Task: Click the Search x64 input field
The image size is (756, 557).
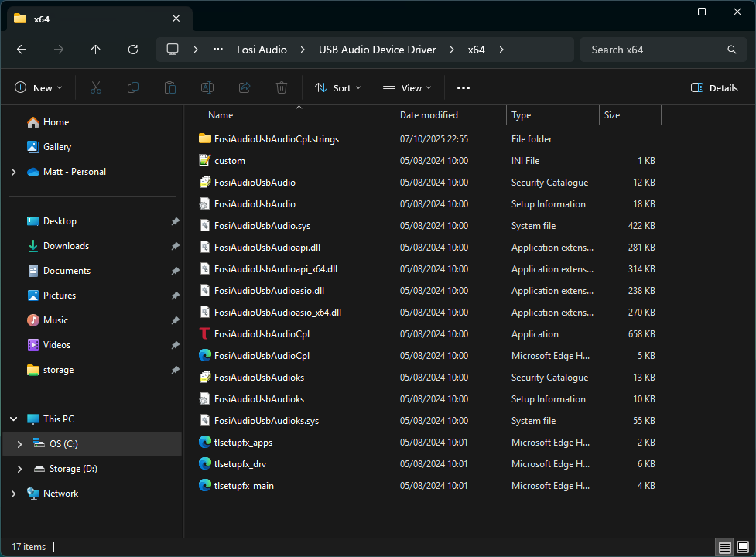Action: 654,50
